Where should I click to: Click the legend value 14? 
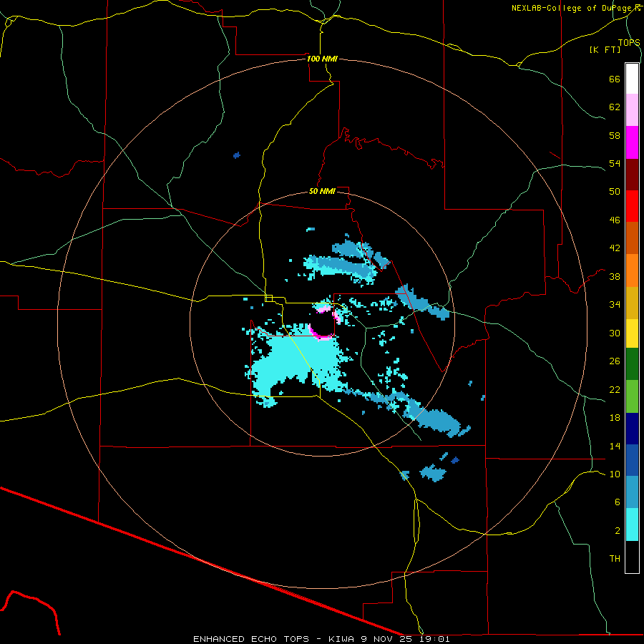click(x=615, y=446)
